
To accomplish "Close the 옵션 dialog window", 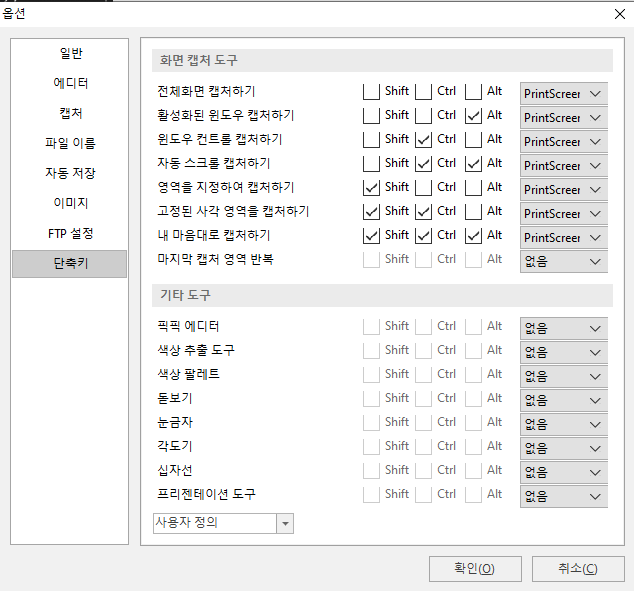I will tap(619, 14).
